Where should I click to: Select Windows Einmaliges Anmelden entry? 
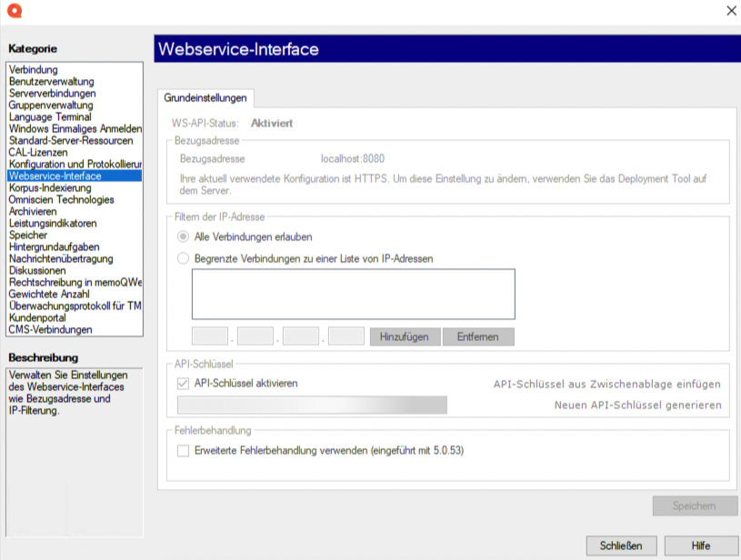75,128
